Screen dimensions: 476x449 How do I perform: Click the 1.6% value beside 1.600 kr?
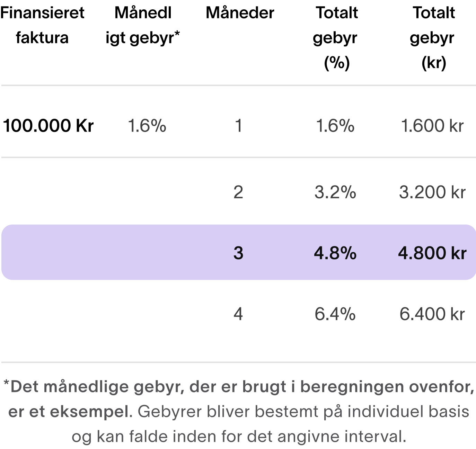pos(335,126)
